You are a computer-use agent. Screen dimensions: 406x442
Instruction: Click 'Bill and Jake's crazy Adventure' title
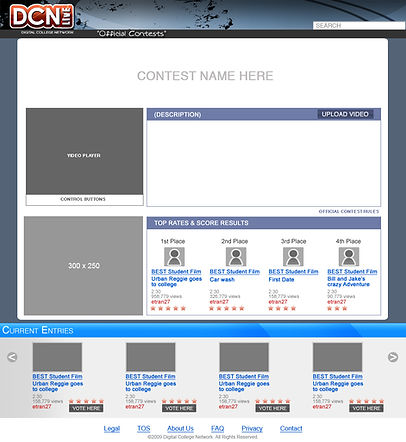coord(348,281)
